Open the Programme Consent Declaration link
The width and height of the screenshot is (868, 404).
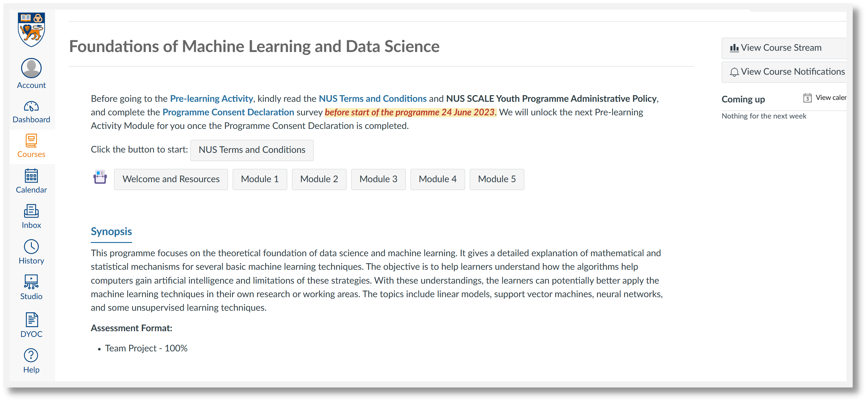228,113
